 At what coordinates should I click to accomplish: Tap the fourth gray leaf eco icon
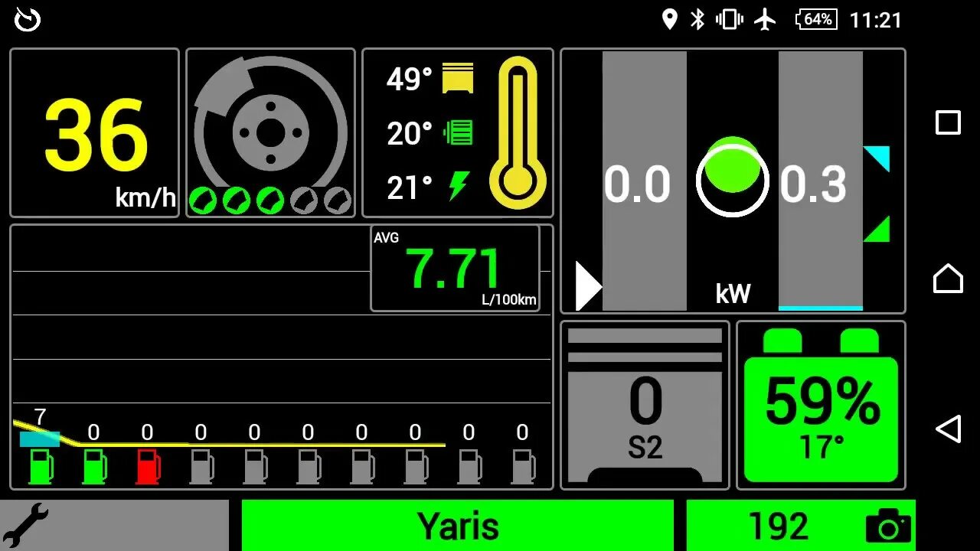click(x=304, y=201)
